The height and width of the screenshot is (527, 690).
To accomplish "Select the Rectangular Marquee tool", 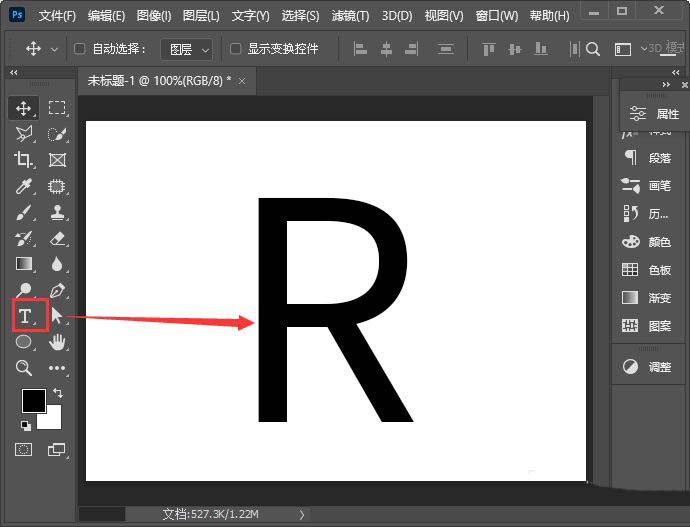I will (x=57, y=108).
